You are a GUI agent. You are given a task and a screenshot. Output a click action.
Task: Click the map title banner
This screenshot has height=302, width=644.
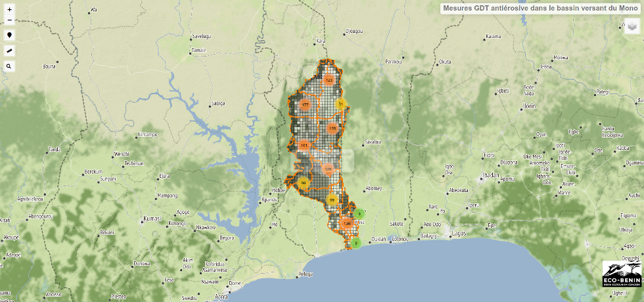(540, 9)
